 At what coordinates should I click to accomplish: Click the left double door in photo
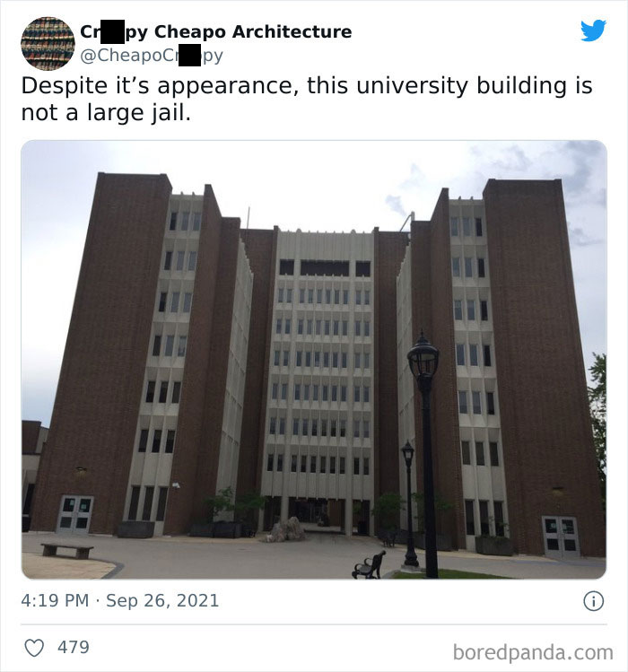(x=75, y=514)
